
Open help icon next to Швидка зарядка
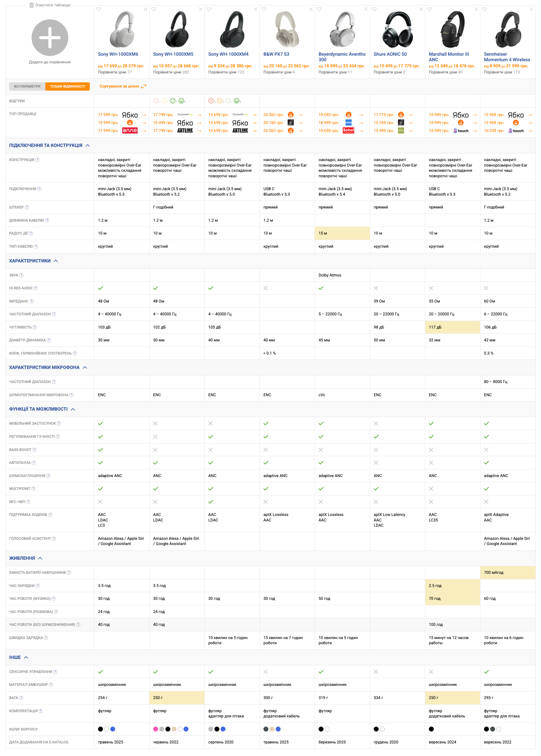tap(46, 638)
